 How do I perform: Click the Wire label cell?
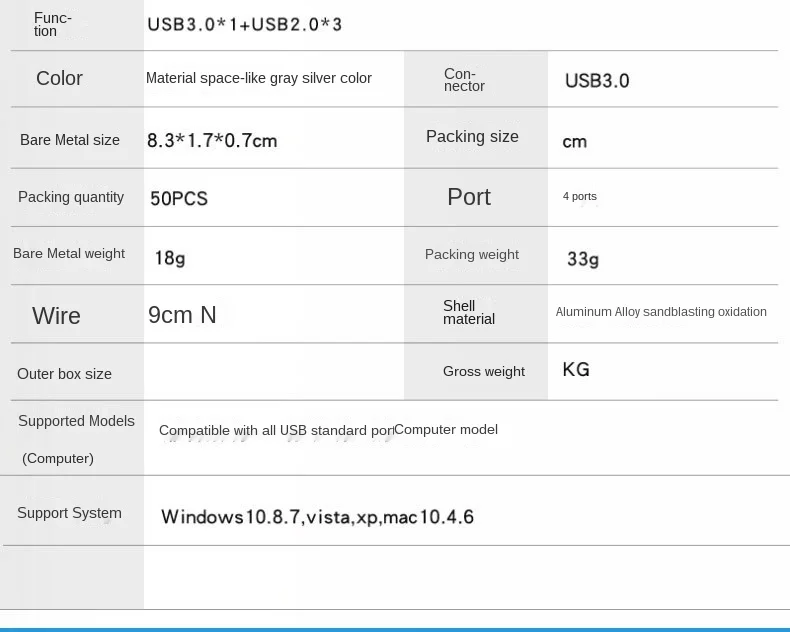pyautogui.click(x=56, y=316)
